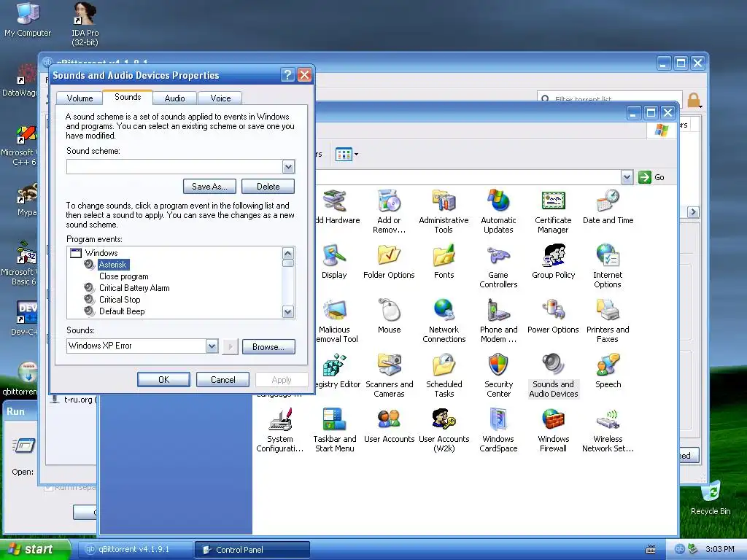The image size is (747, 560).
Task: Open the Views button dropdown in Control Panel
Action: coord(347,155)
